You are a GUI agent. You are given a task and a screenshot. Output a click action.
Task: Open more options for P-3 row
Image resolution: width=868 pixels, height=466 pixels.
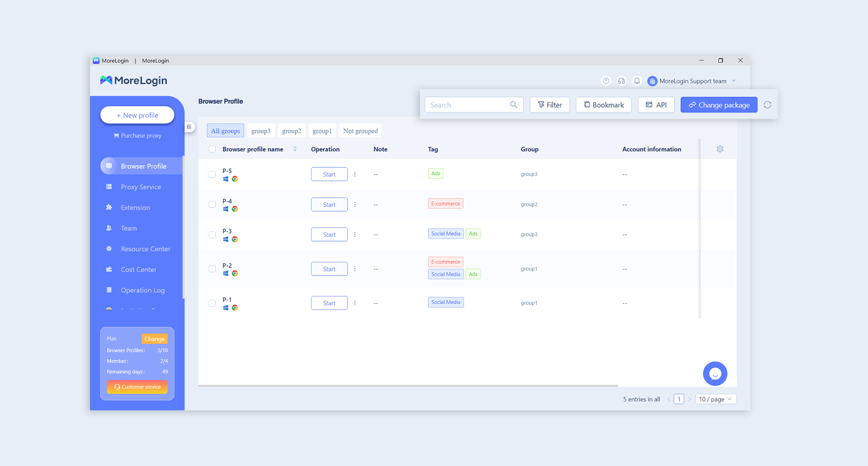(355, 234)
